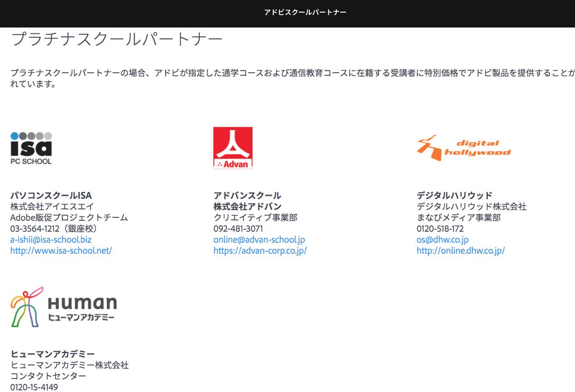
Task: Click the Digital Hollywood logo
Action: [x=464, y=147]
